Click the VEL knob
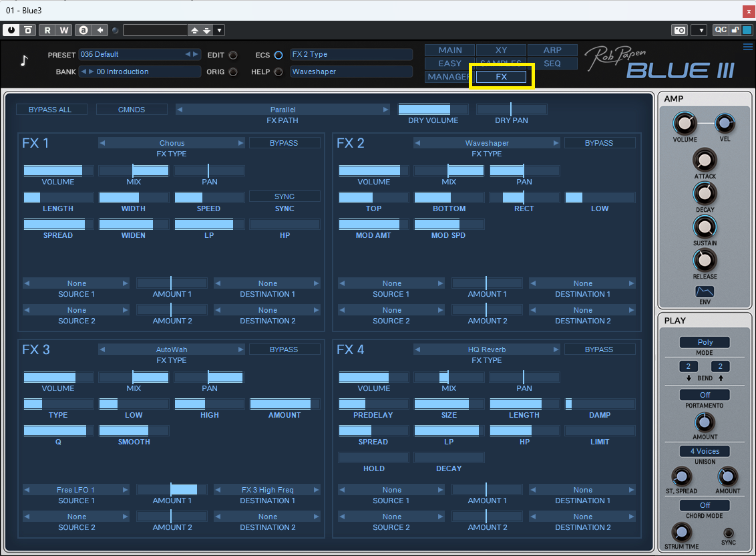This screenshot has height=556, width=756. [x=725, y=124]
